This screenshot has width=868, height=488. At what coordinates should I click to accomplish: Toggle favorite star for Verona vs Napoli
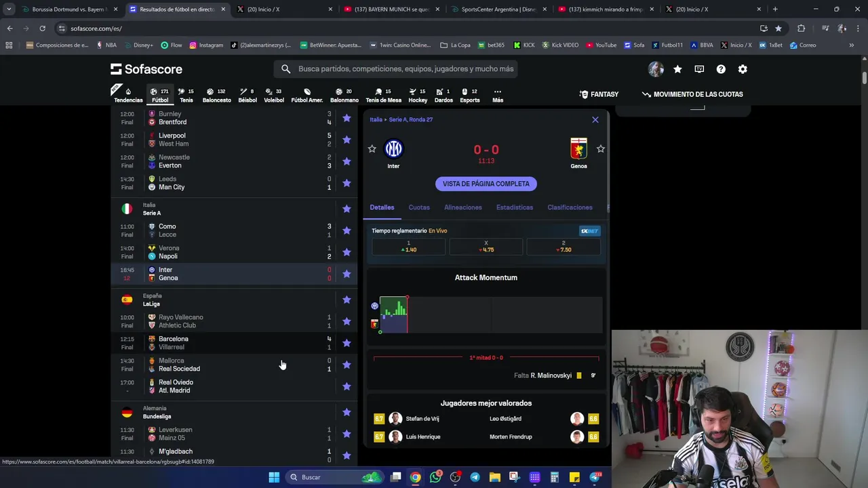point(347,252)
